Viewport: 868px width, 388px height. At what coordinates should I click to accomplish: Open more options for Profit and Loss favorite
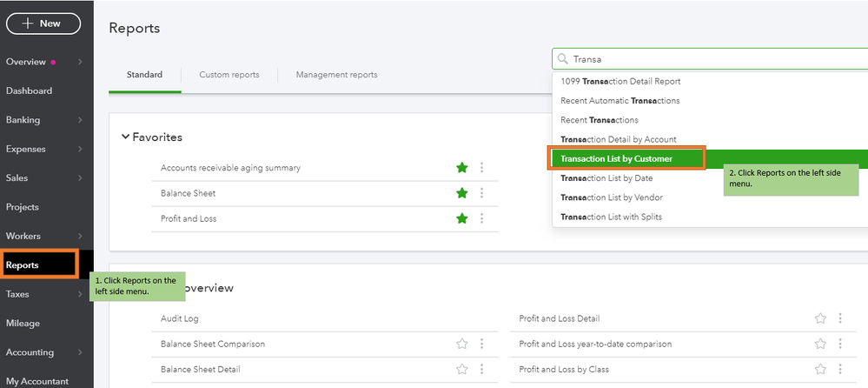click(482, 218)
